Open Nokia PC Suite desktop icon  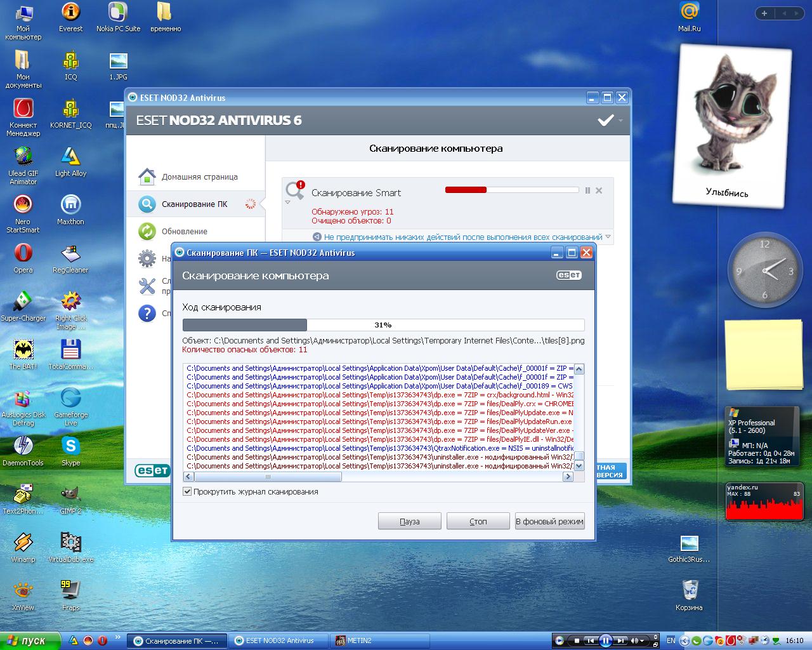[118, 17]
